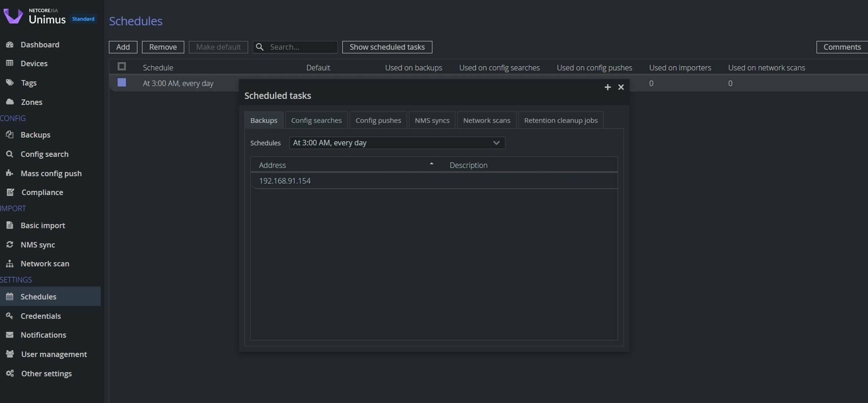Click the Tags label icon
The width and height of the screenshot is (868, 403).
(x=9, y=83)
